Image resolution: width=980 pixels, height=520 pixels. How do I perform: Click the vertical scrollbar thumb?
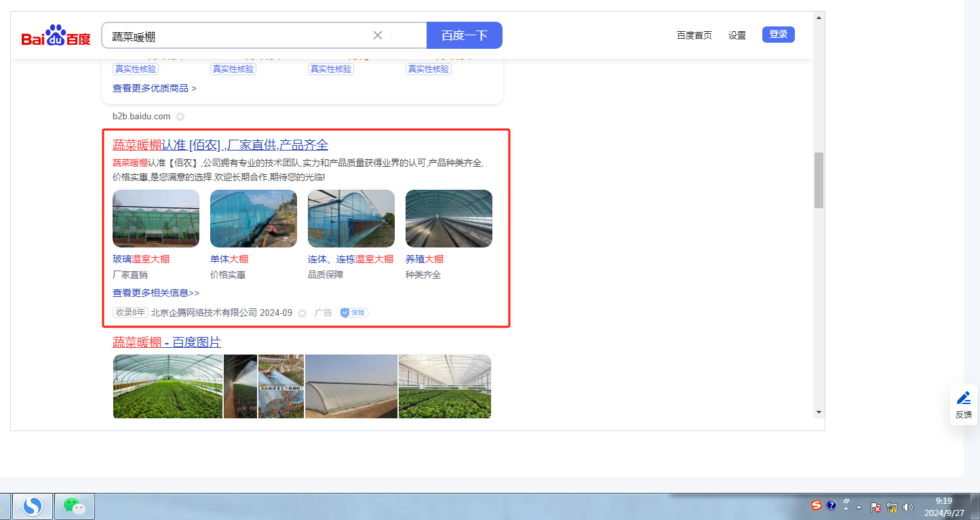[x=819, y=180]
